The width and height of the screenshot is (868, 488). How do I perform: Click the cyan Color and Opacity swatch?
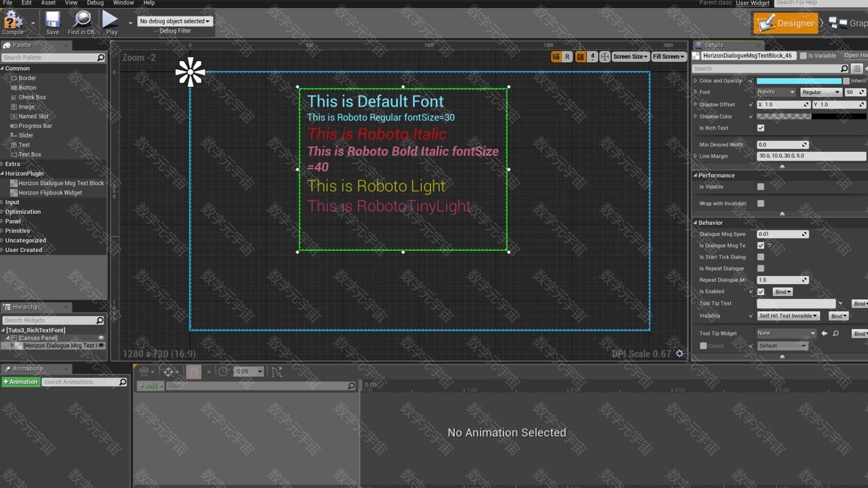click(798, 81)
